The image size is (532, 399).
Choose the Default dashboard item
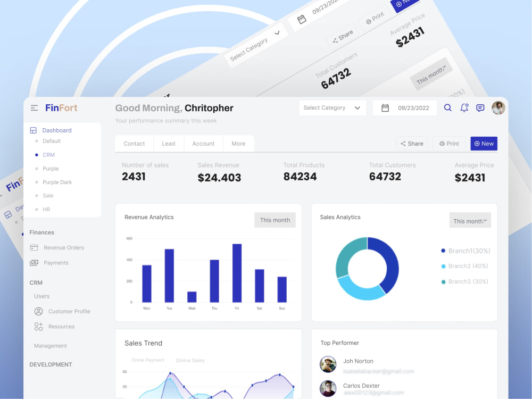[x=52, y=141]
